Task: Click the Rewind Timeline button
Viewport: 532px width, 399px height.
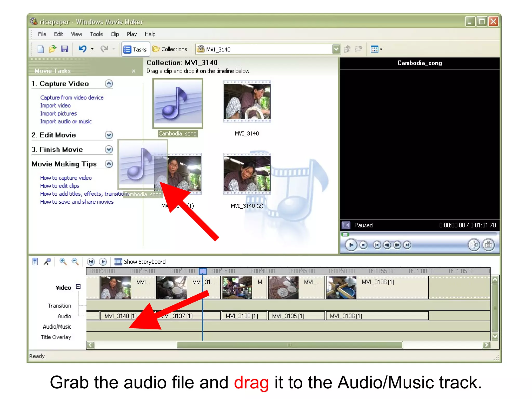Action: click(x=91, y=262)
